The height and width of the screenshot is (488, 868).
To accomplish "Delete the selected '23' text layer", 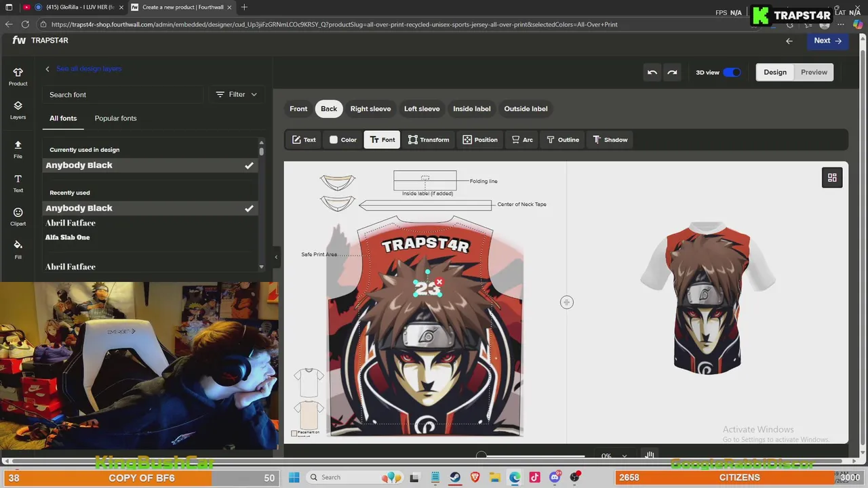I will [439, 281].
